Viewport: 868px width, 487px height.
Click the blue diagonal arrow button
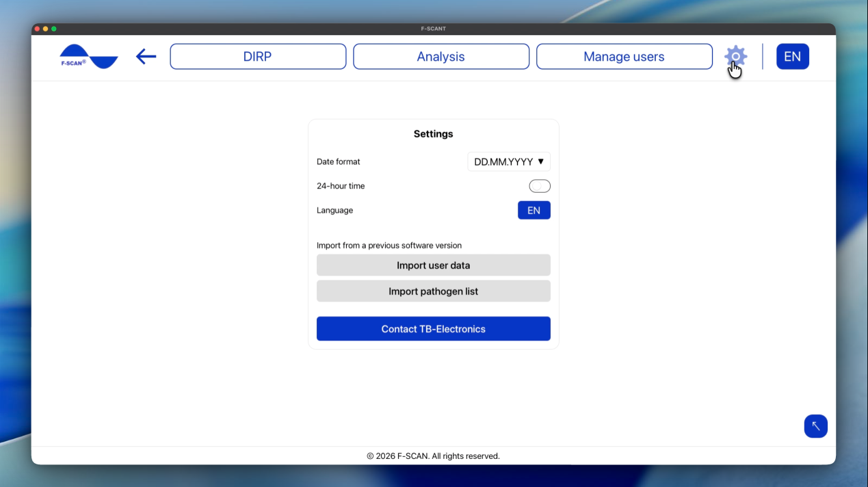[815, 426]
